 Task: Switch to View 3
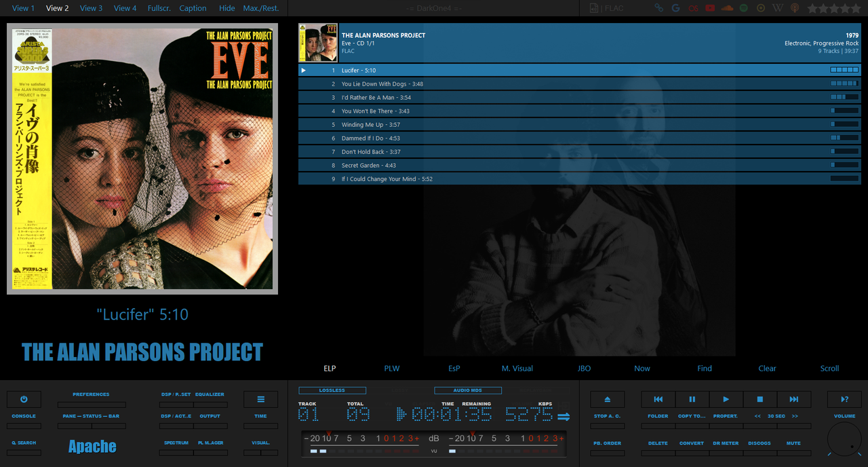pyautogui.click(x=92, y=8)
